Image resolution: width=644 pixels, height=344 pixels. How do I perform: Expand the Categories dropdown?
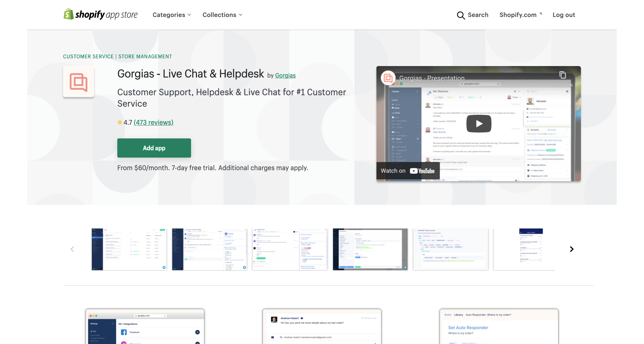click(172, 15)
